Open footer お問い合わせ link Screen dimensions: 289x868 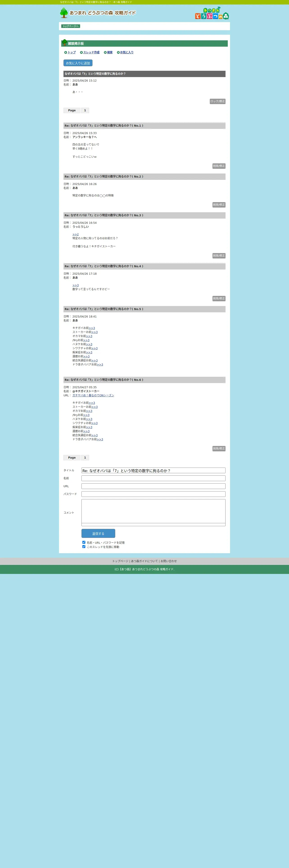click(169, 561)
